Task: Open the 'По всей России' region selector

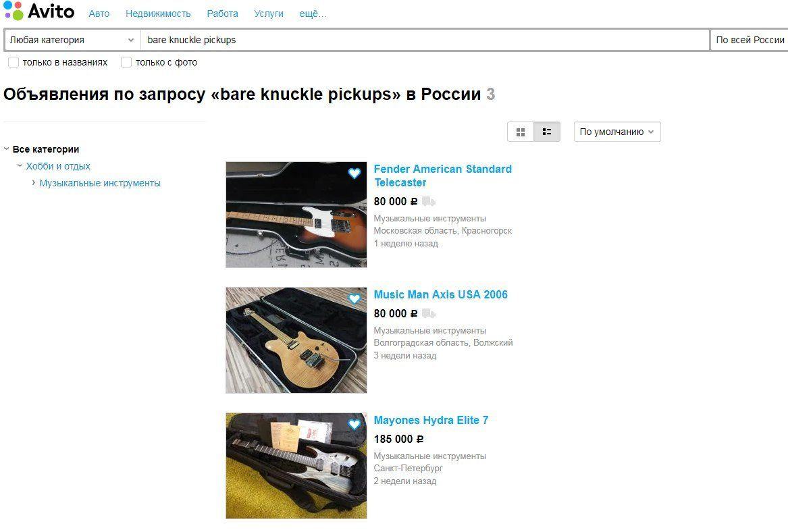Action: (x=750, y=40)
